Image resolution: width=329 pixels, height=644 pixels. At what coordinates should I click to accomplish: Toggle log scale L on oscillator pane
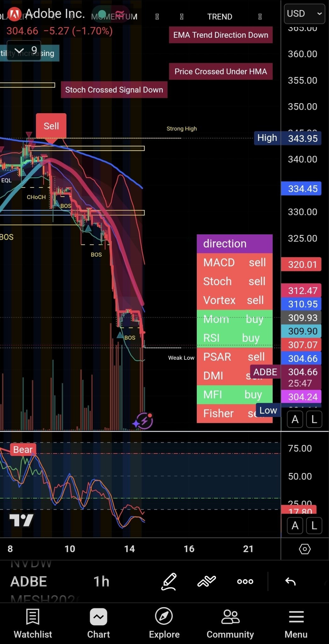coord(314,525)
